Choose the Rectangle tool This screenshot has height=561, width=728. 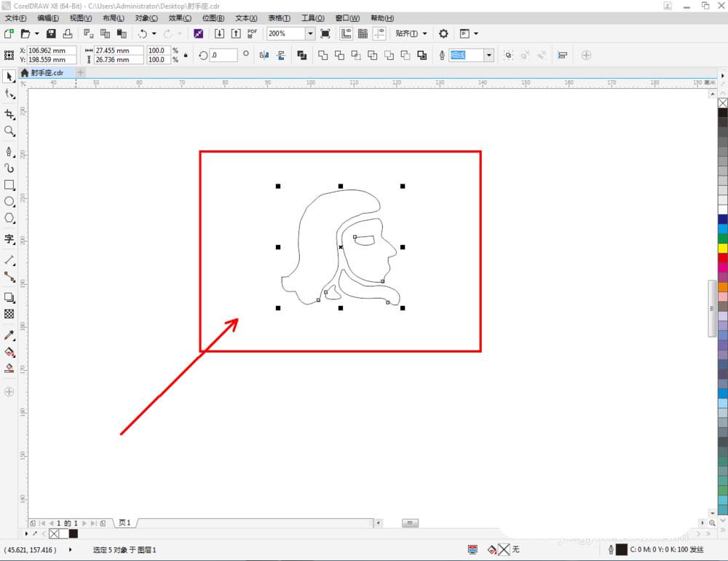9,184
